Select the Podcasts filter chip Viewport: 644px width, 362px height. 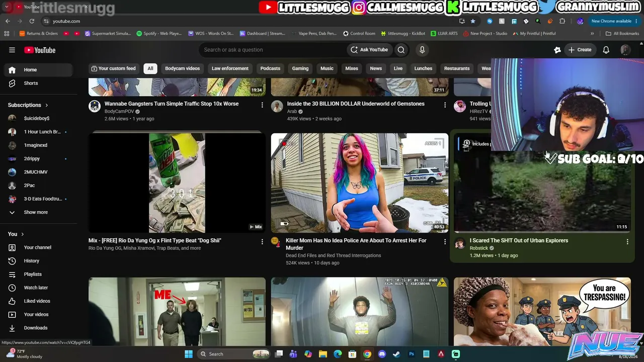(270, 68)
